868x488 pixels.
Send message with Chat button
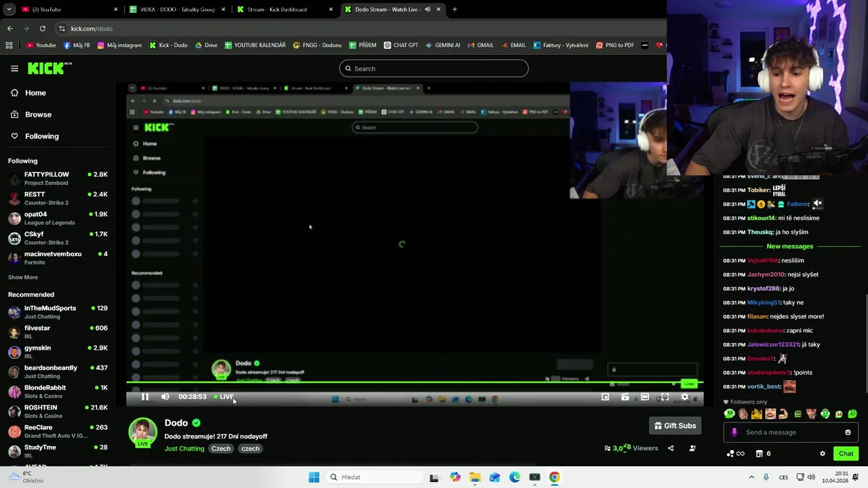coord(846,453)
